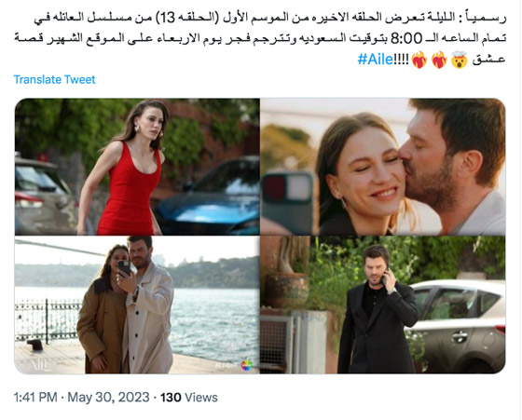This screenshot has height=420, width=522.
Task: Click the blue car in the red dress photo
Action: [x=208, y=198]
